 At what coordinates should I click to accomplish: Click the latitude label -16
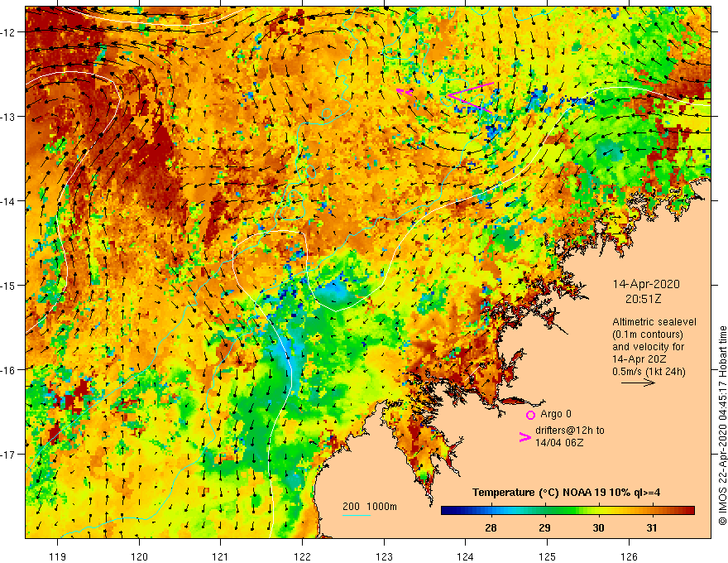[x=9, y=370]
